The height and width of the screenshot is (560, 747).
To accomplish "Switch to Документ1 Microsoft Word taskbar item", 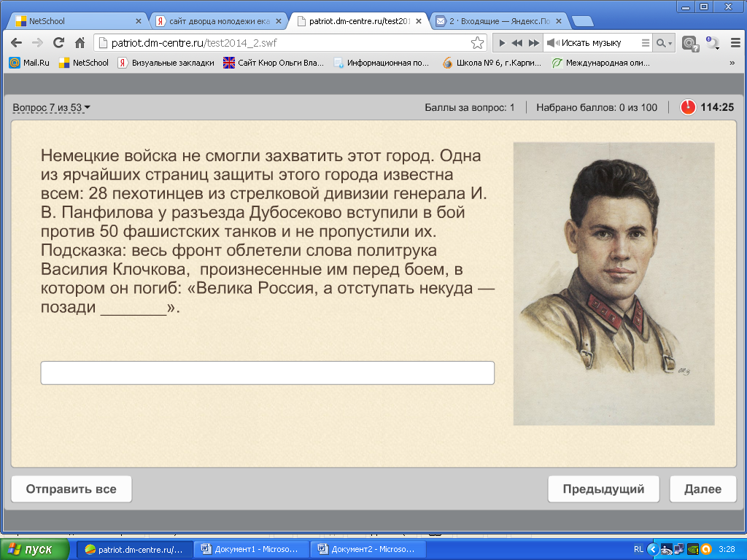I will tap(251, 550).
